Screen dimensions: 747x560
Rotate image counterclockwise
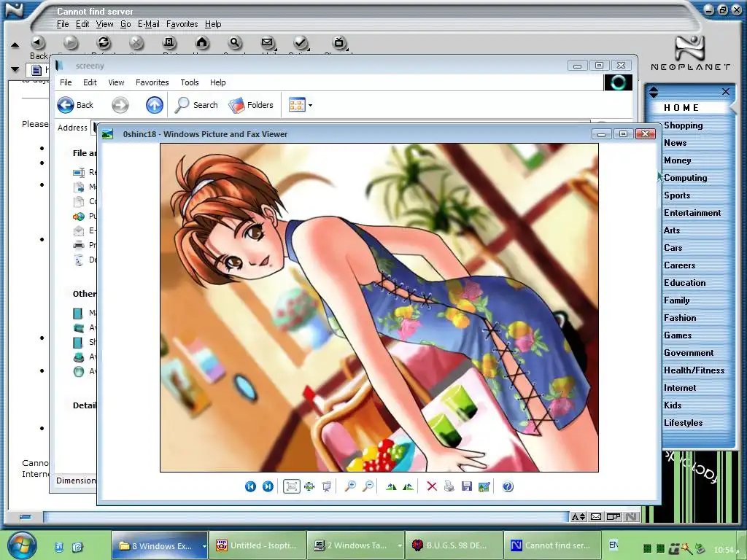tap(409, 486)
